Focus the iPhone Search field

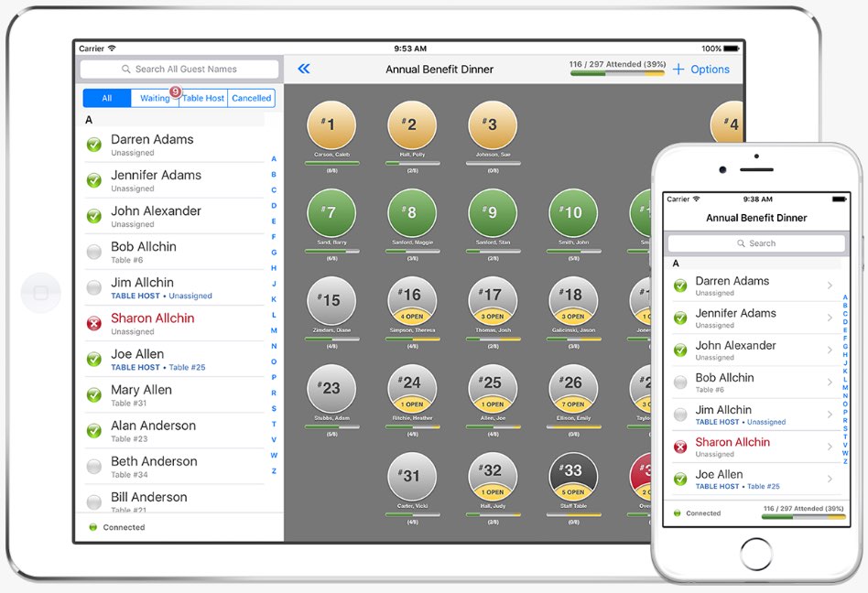[756, 243]
